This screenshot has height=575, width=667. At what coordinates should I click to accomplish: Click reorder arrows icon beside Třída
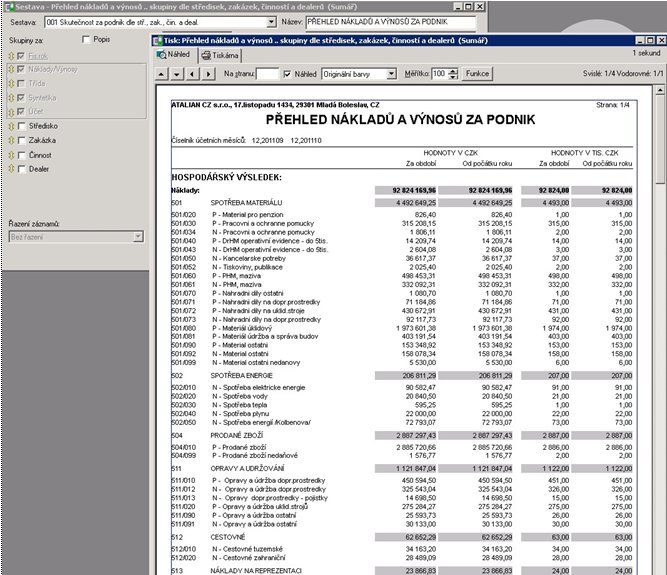point(11,84)
